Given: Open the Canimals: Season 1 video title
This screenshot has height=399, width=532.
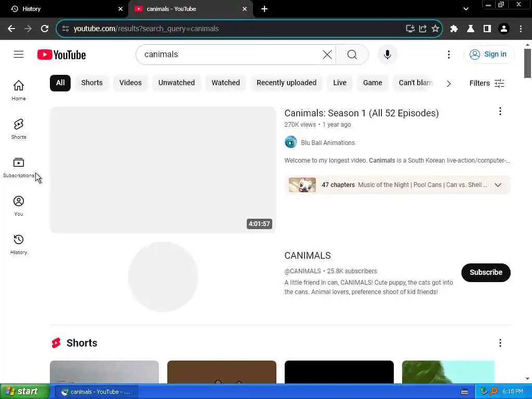Looking at the screenshot, I should click(x=362, y=113).
